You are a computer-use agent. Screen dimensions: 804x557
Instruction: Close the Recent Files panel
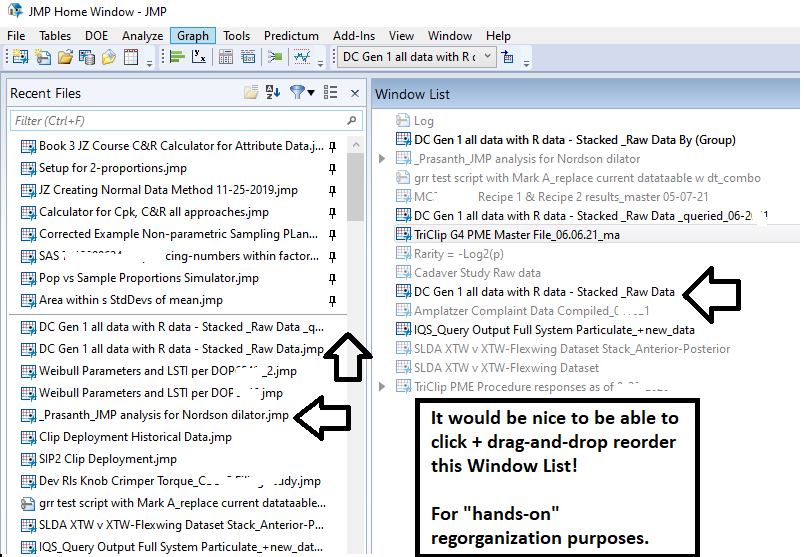(x=355, y=93)
